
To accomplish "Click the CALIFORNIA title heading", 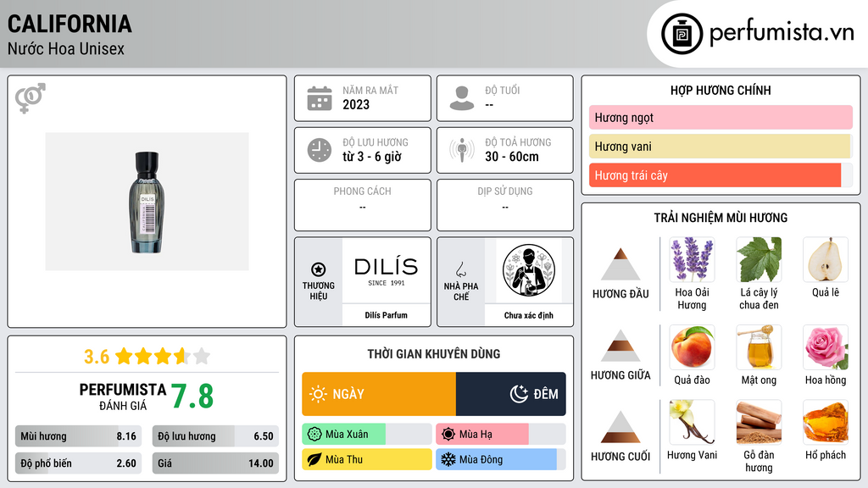I will [x=70, y=24].
